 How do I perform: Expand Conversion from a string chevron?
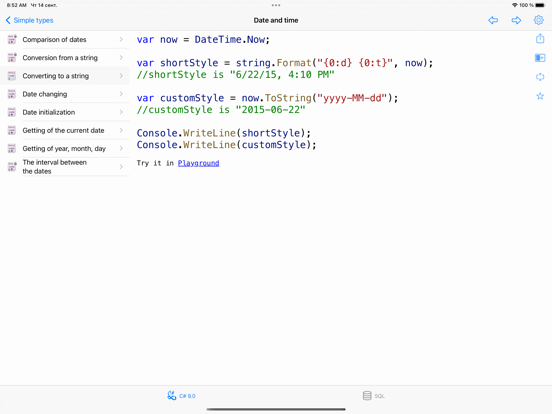pos(121,57)
